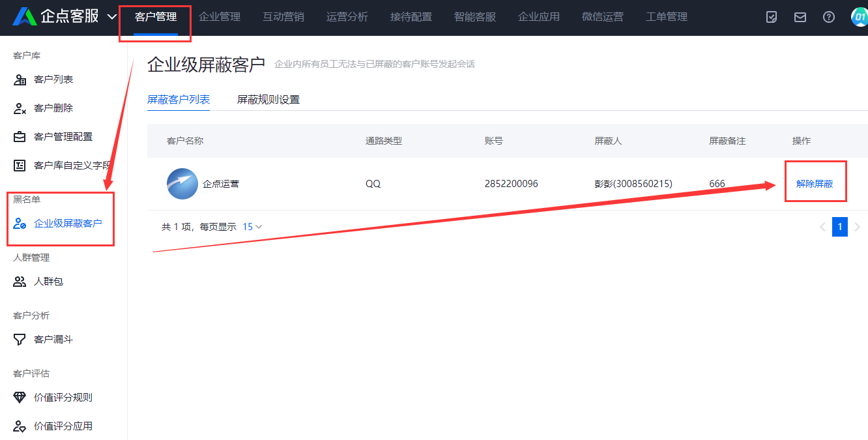
Task: Select 企业级屏蔽客户 in sidebar
Action: point(68,224)
